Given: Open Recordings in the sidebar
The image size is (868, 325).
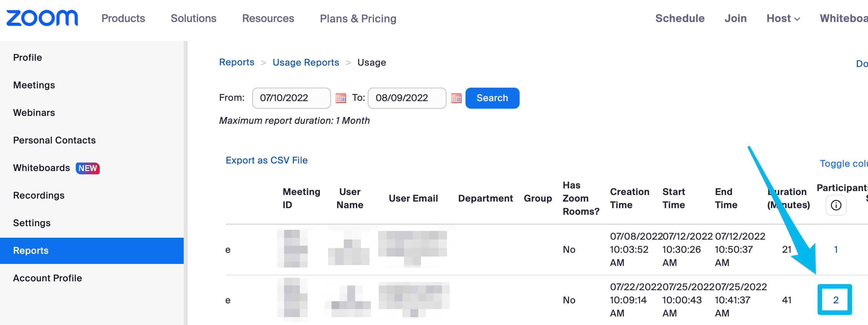Looking at the screenshot, I should click(39, 196).
